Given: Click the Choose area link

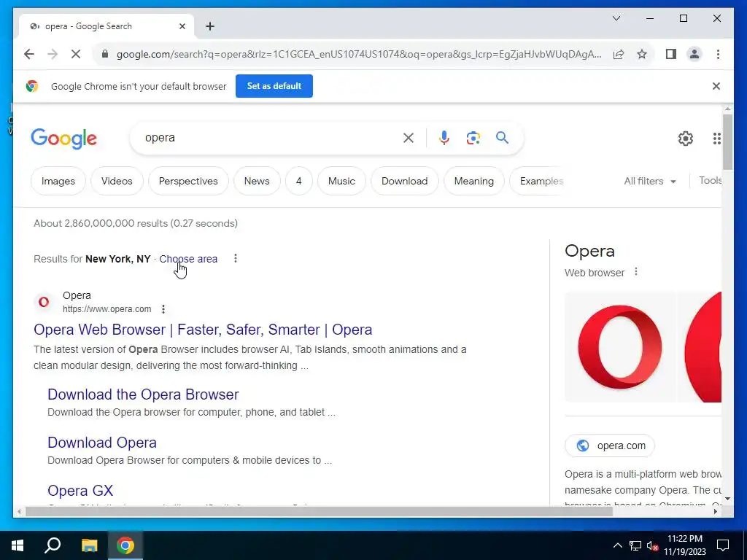Looking at the screenshot, I should (x=188, y=259).
